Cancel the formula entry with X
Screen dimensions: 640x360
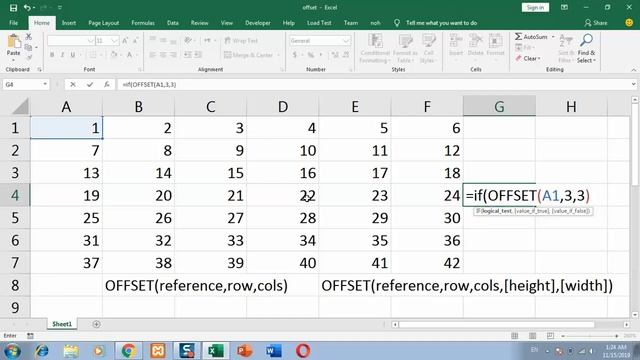coord(73,84)
